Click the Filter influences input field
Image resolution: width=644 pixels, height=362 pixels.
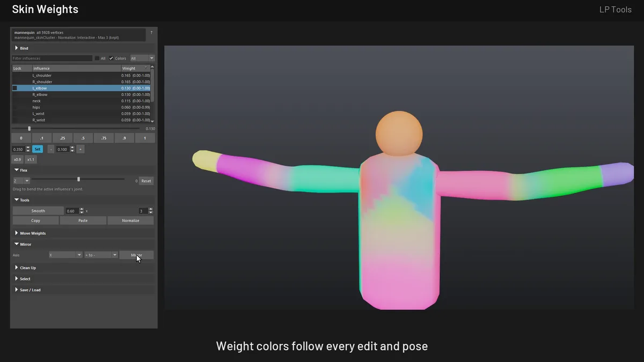point(52,58)
